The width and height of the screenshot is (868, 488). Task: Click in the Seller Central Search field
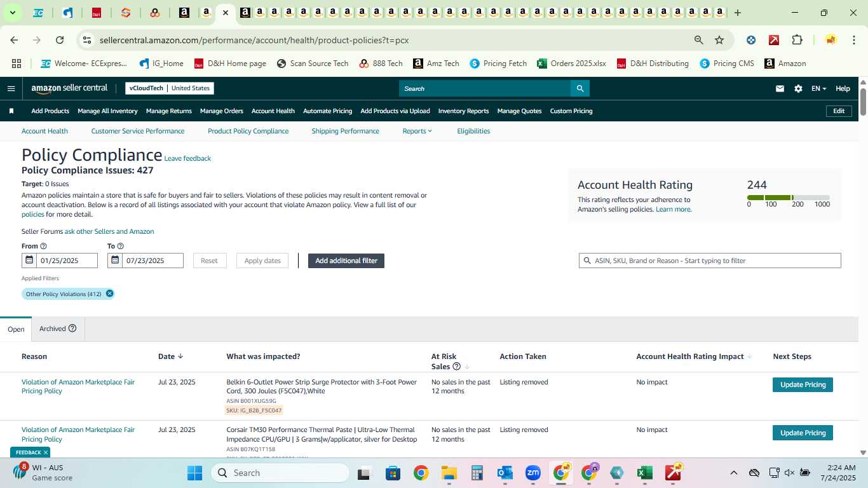(x=485, y=88)
